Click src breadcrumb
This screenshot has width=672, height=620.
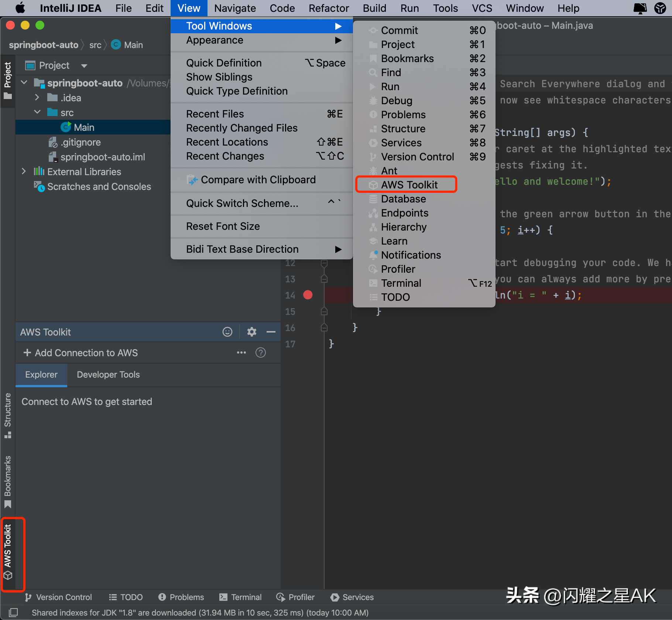point(95,45)
